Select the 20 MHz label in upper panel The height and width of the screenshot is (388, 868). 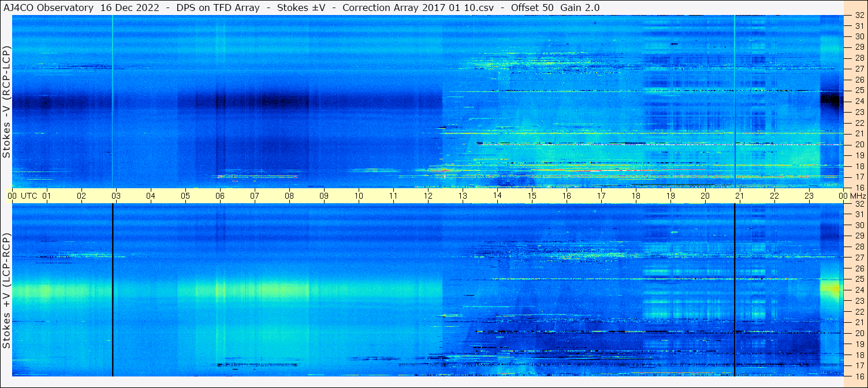coord(859,144)
